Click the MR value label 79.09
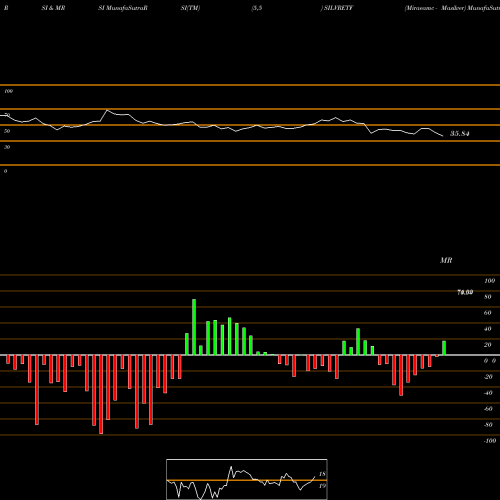Viewport: 500px width, 500px height. pos(465,292)
